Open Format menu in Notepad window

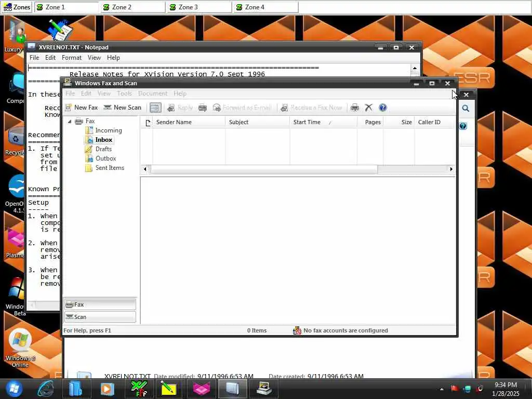tap(72, 58)
